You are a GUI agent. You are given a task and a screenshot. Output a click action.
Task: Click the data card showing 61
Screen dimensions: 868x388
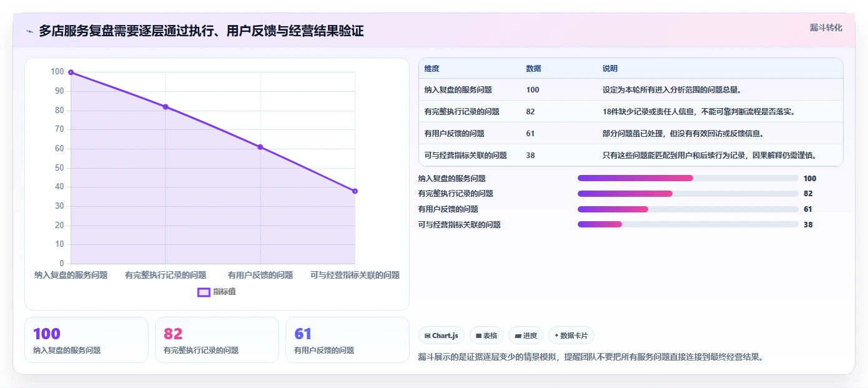pyautogui.click(x=347, y=340)
